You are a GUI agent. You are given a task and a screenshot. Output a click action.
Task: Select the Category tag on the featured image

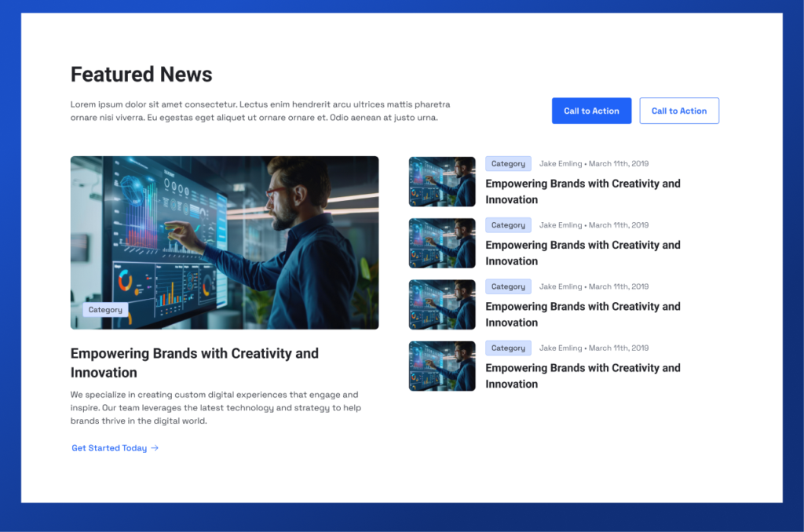coord(105,309)
